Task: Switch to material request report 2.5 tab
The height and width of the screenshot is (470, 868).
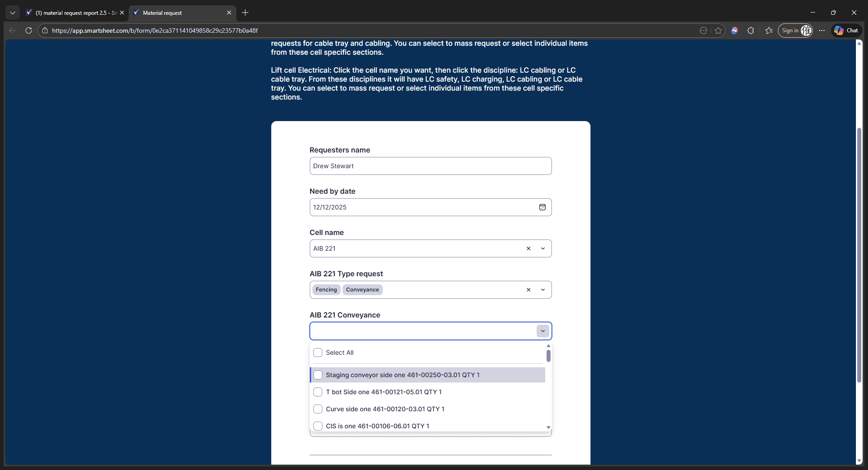Action: (74, 13)
